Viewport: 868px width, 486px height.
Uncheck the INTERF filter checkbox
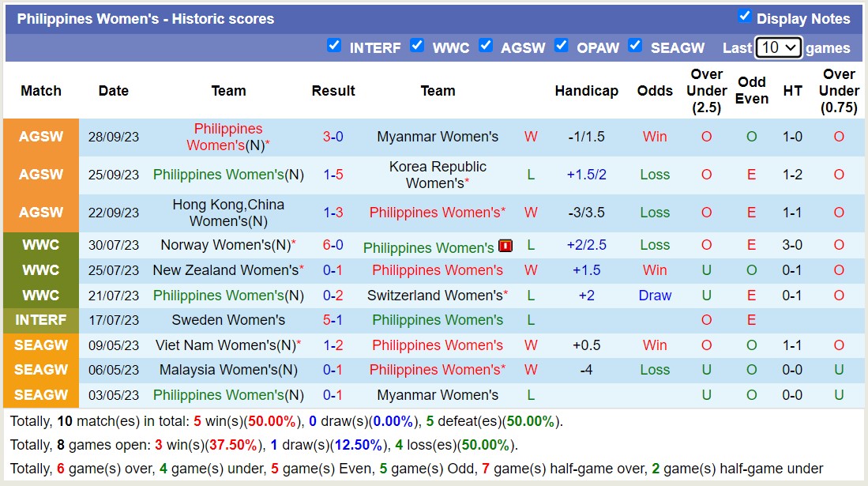click(x=335, y=46)
